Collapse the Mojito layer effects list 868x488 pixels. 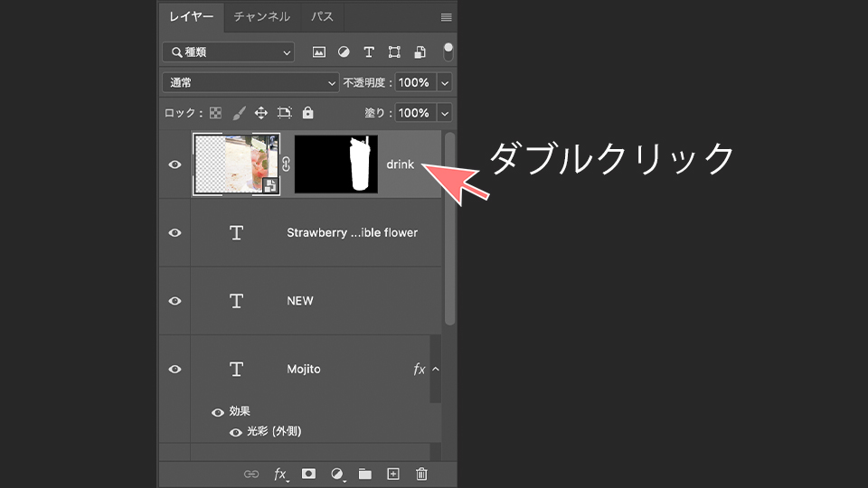(436, 369)
